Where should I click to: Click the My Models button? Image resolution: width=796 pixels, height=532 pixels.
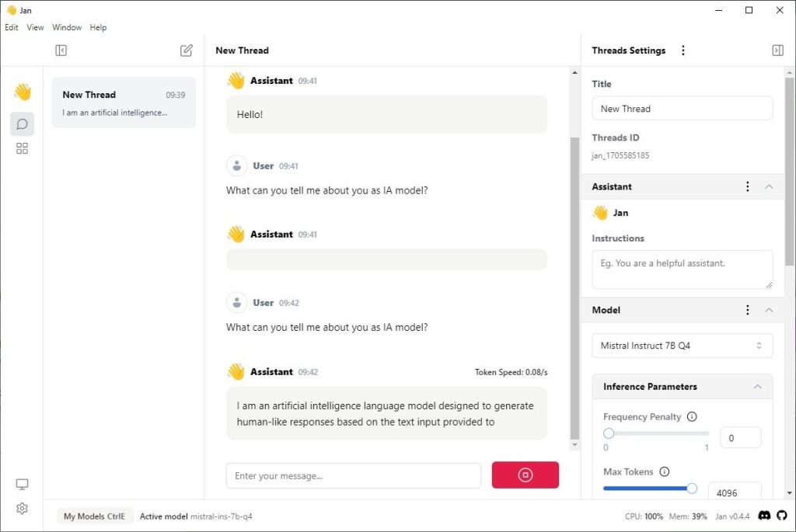tap(95, 516)
